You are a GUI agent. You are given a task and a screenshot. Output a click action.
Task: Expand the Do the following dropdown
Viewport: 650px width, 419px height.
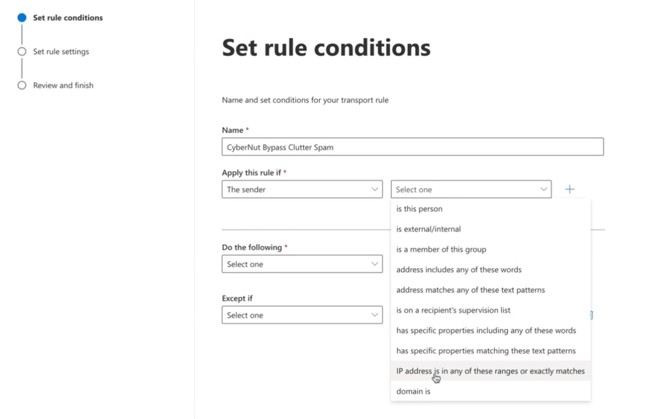302,265
